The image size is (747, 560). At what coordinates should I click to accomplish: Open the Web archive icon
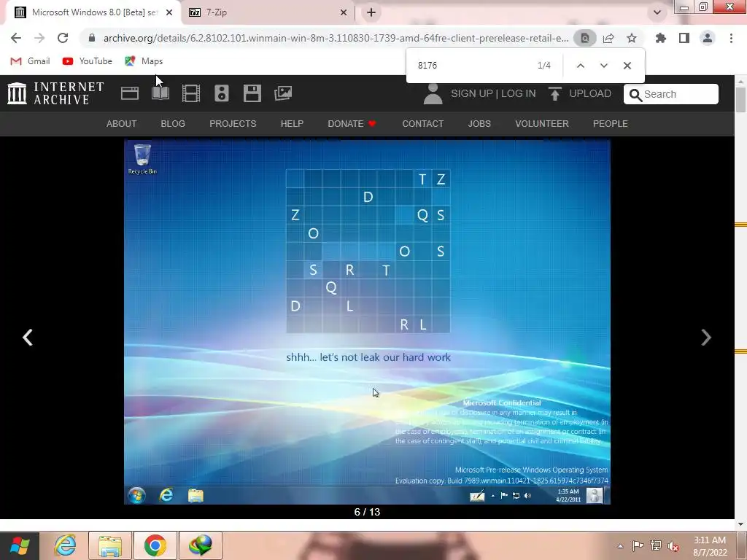point(130,93)
